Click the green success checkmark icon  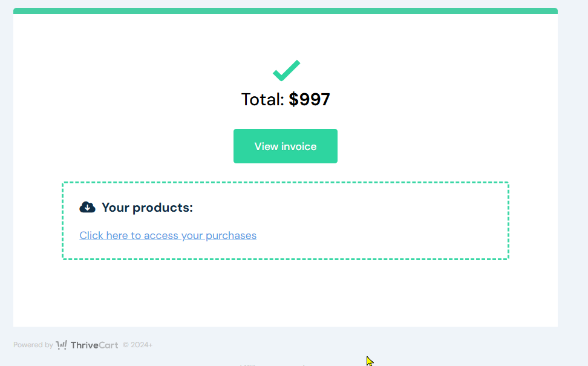pyautogui.click(x=287, y=70)
